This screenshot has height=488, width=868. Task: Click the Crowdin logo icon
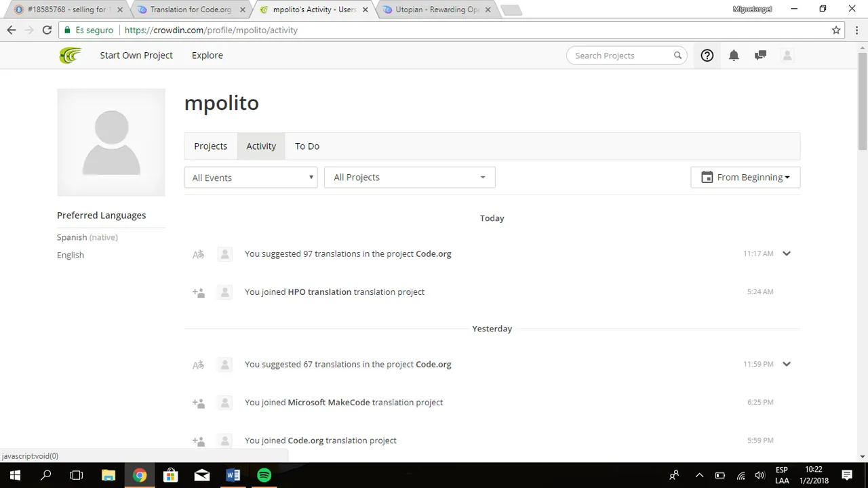tap(70, 56)
